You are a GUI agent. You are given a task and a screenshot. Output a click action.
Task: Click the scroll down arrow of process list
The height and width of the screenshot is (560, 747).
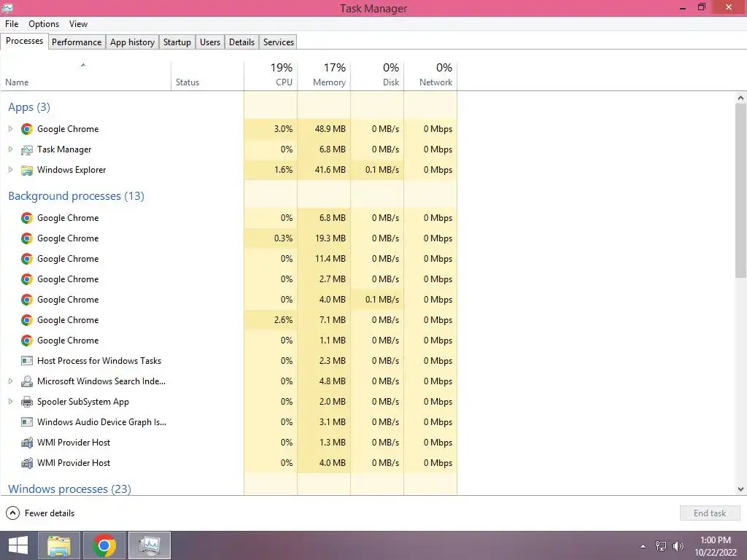point(740,489)
